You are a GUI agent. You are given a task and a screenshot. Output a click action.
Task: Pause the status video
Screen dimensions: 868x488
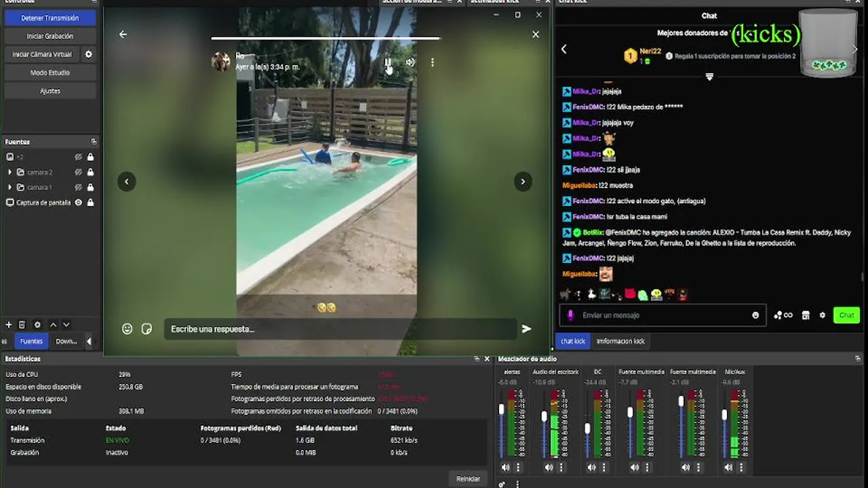click(388, 62)
